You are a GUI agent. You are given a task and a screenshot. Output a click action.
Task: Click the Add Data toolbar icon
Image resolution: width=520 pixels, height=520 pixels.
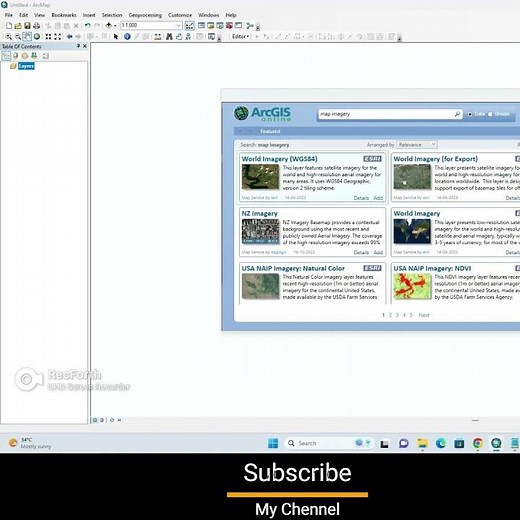[109, 26]
